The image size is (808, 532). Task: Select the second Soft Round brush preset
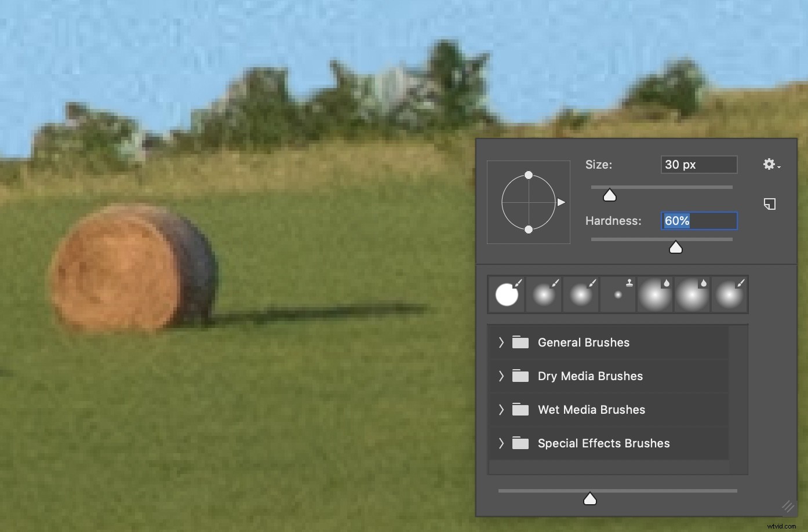coord(544,293)
